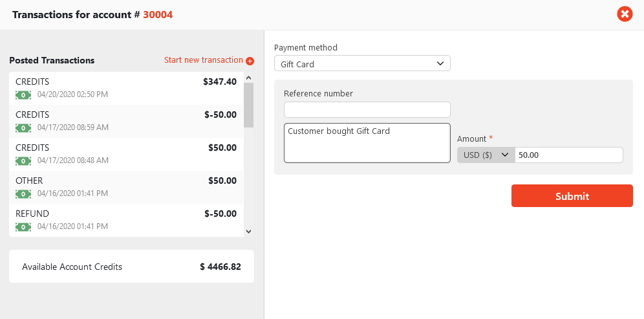644x319 pixels.
Task: Open the USD ($) currency selector
Action: (x=486, y=155)
